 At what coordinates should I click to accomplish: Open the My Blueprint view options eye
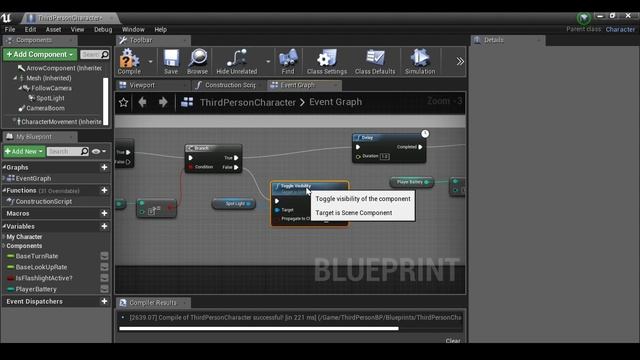click(98, 151)
